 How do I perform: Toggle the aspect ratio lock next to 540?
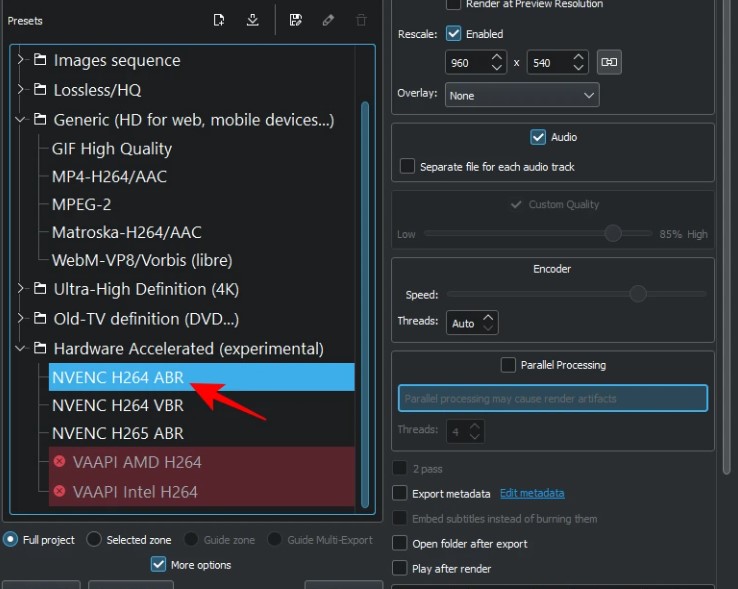(609, 62)
